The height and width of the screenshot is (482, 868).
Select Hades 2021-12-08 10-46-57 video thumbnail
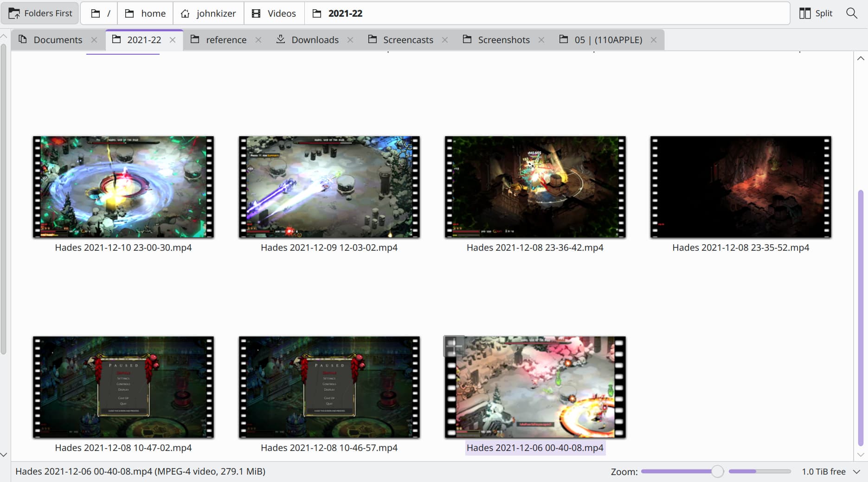pos(329,387)
